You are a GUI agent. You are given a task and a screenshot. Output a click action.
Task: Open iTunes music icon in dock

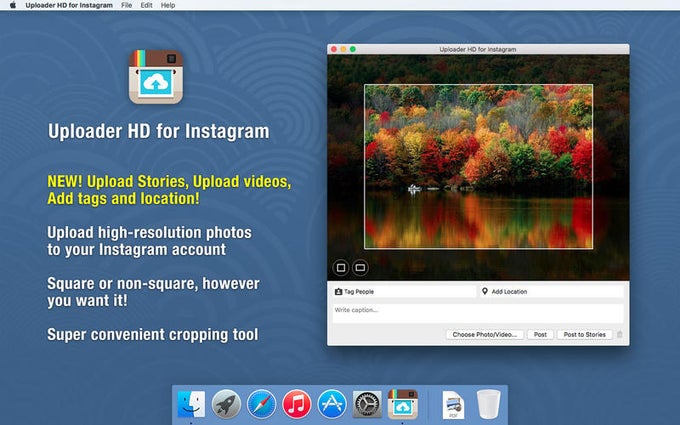tap(297, 404)
